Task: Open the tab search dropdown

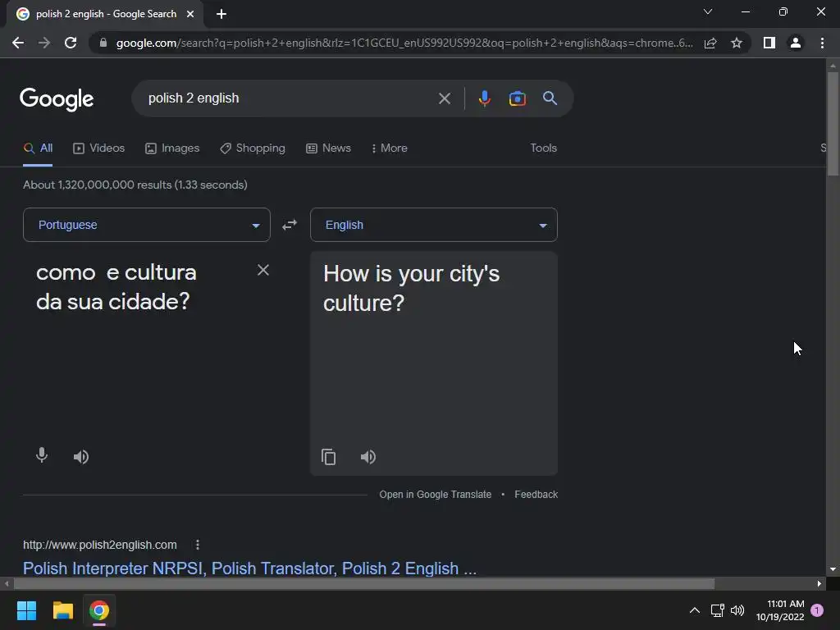Action: 708,11
